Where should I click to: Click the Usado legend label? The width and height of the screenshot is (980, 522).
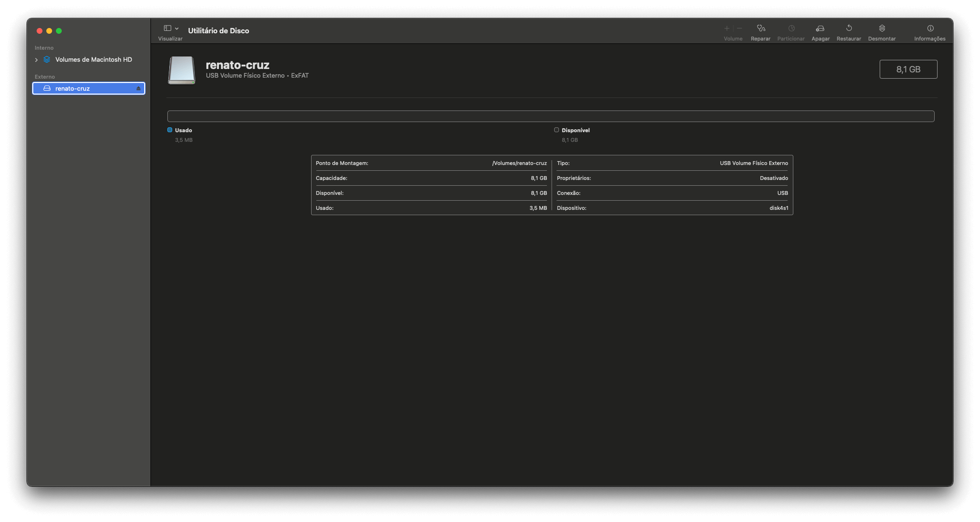click(x=183, y=130)
